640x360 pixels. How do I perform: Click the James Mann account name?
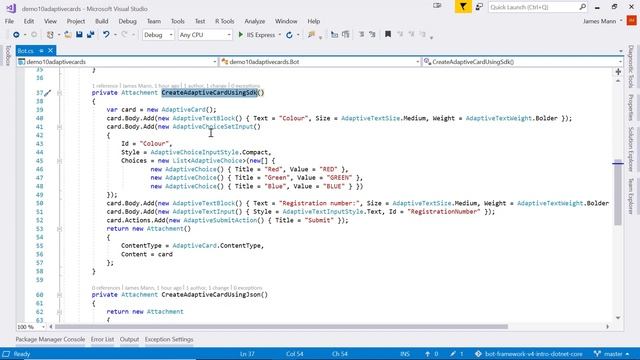(599, 21)
